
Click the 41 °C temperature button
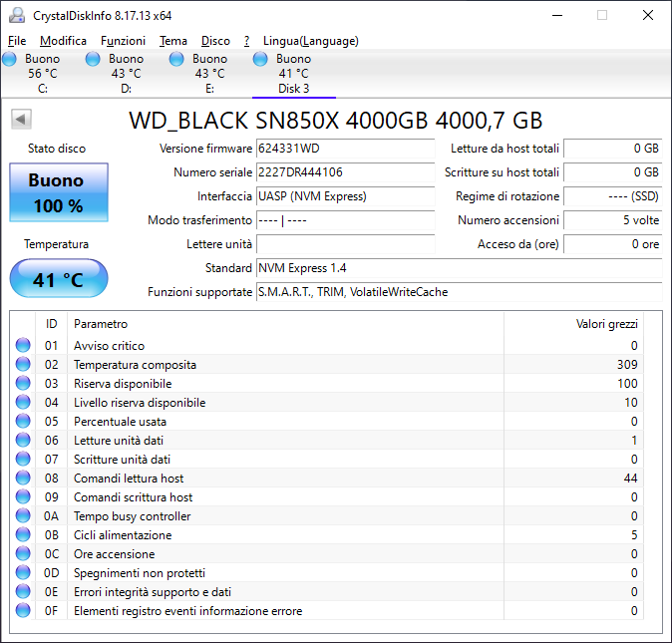coord(59,278)
